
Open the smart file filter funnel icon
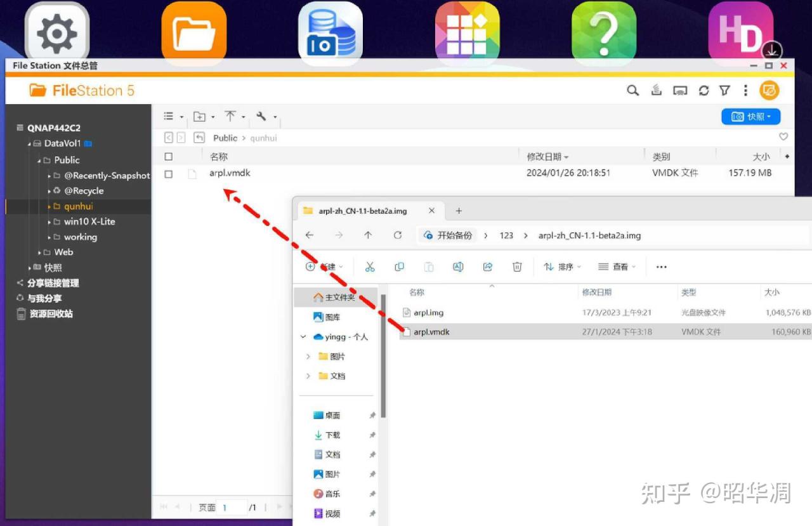point(724,91)
